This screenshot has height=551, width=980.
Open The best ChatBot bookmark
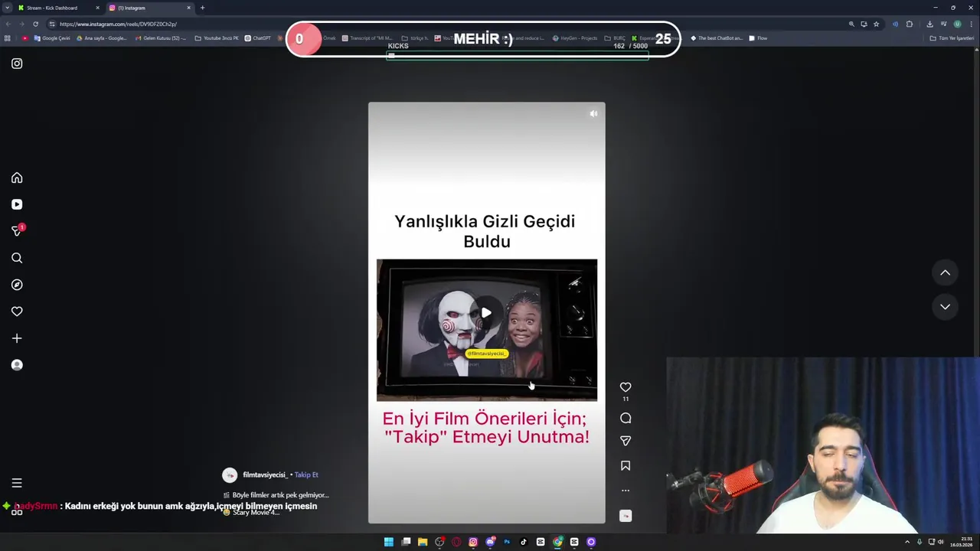pos(717,38)
